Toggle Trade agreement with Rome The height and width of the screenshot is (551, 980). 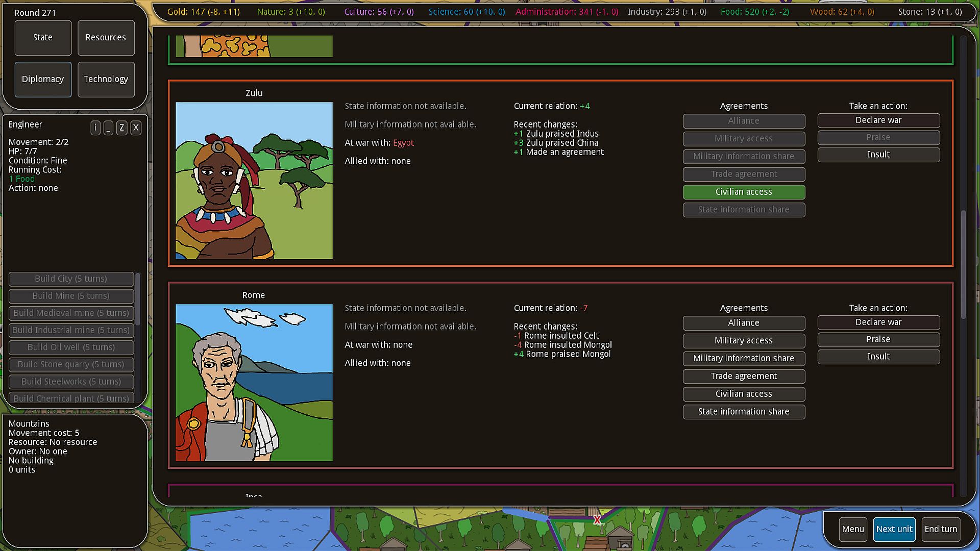tap(744, 376)
